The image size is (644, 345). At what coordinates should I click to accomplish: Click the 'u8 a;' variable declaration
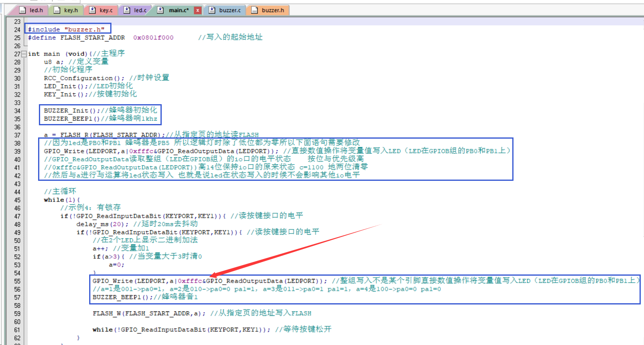54,62
